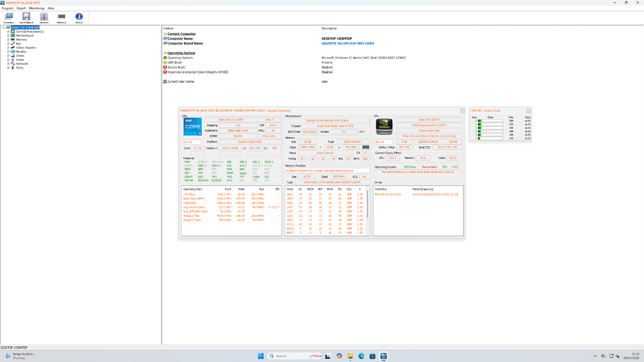Expand the Ports tree node

point(8,68)
